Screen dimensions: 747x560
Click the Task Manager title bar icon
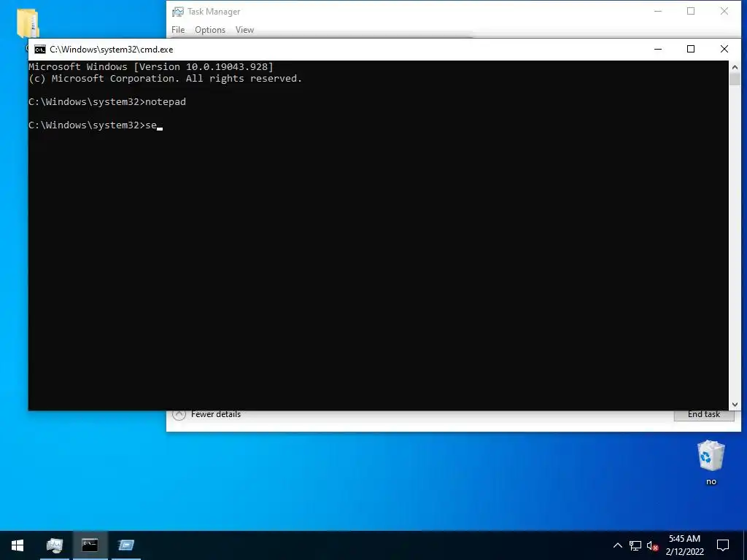[x=178, y=12]
